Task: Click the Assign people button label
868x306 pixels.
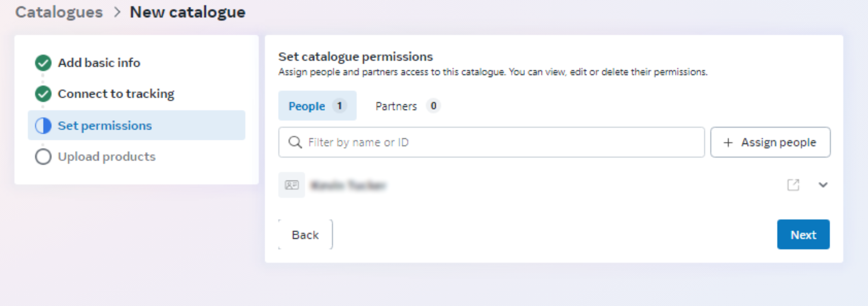Action: (x=778, y=142)
